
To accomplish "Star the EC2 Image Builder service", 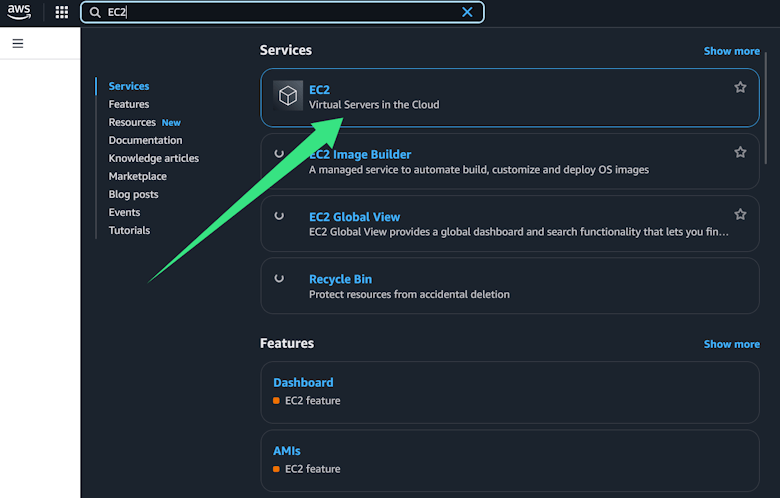I will [x=740, y=153].
